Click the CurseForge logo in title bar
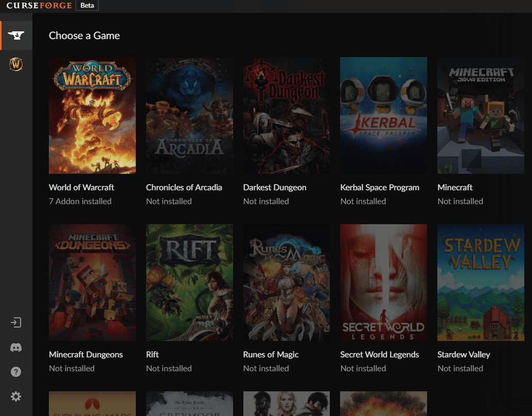Viewport: 532px width, 416px height. (39, 6)
